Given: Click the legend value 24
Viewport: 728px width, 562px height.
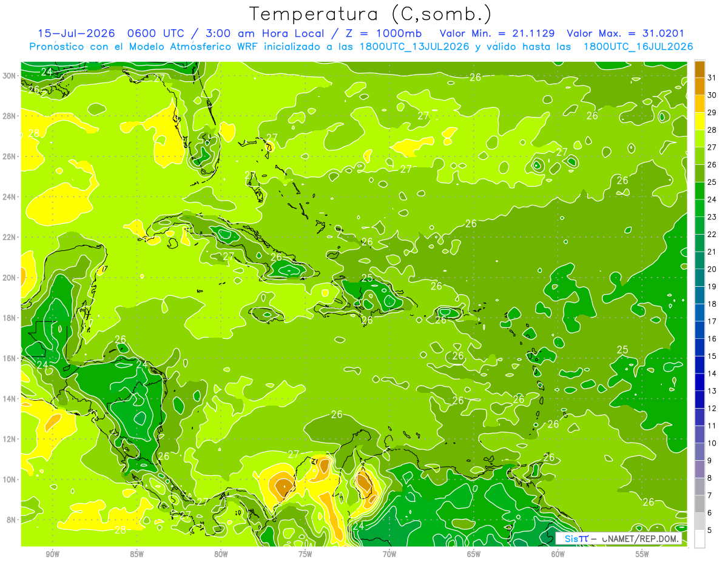Looking at the screenshot, I should pos(712,199).
